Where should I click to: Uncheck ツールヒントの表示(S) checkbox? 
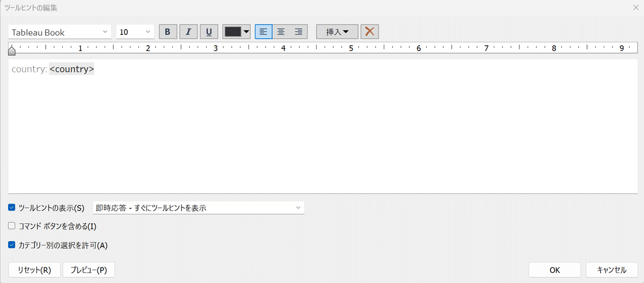12,207
